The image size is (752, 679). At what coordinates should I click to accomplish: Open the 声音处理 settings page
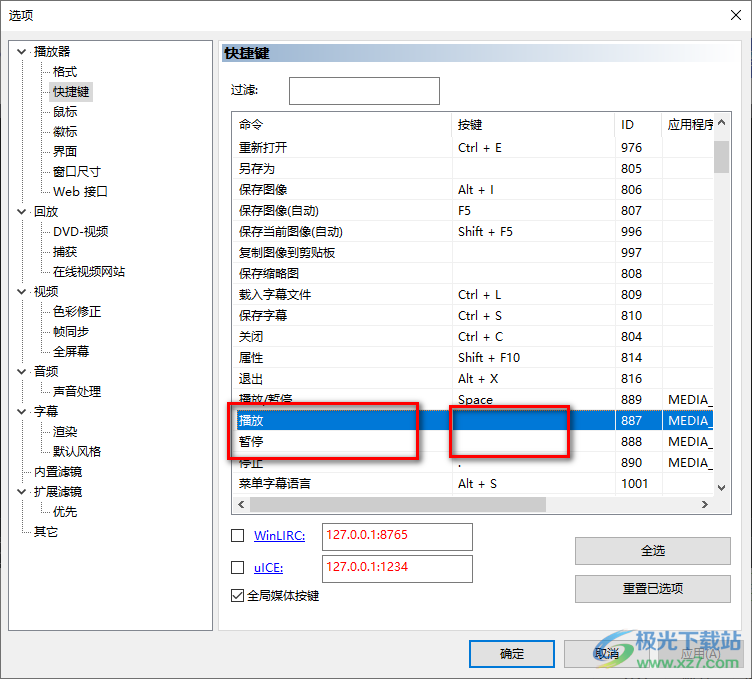[x=77, y=391]
